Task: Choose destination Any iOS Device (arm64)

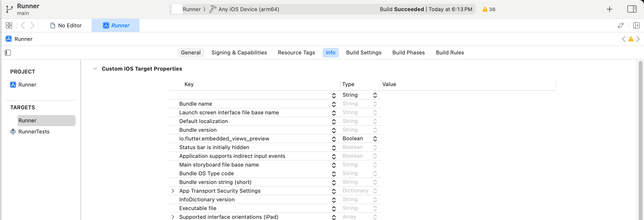Action: (249, 9)
